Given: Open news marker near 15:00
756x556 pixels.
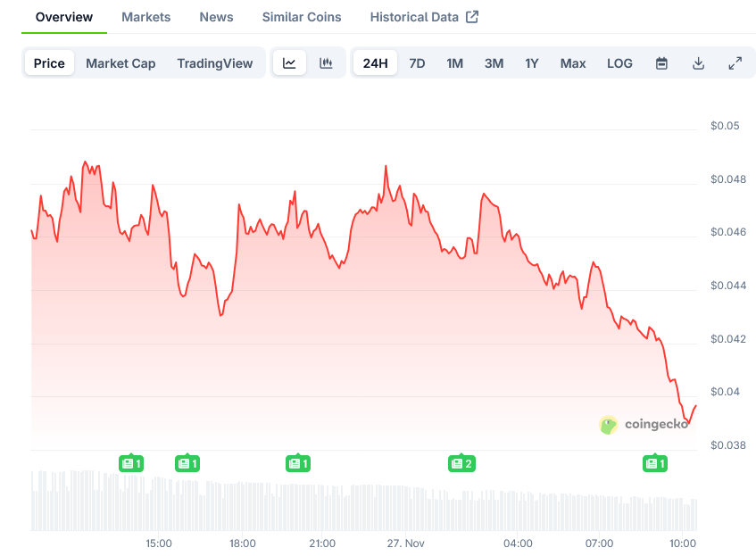Looking at the screenshot, I should (131, 463).
